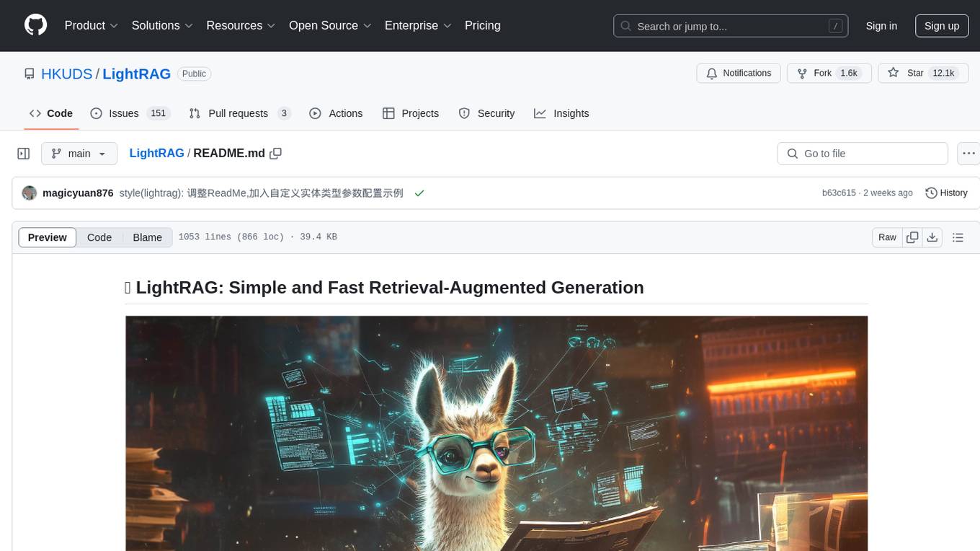The width and height of the screenshot is (980, 551).
Task: Expand the file tree side panel
Action: click(23, 154)
